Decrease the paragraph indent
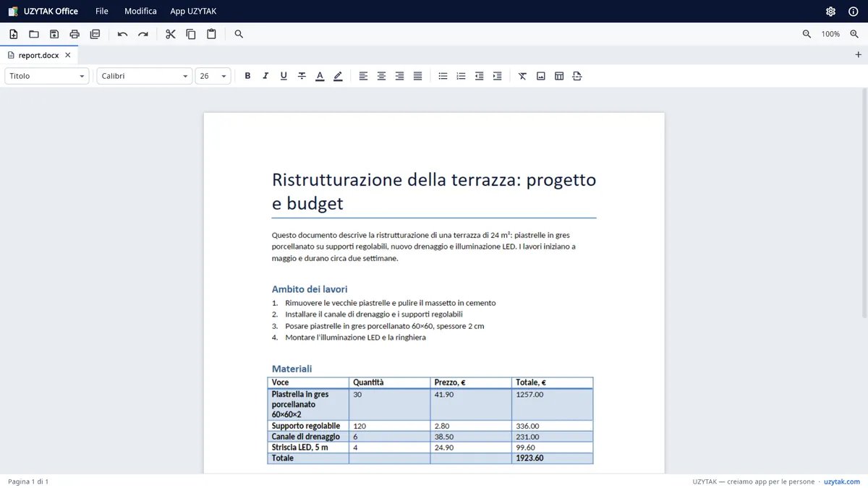The width and height of the screenshot is (868, 488). pyautogui.click(x=479, y=76)
